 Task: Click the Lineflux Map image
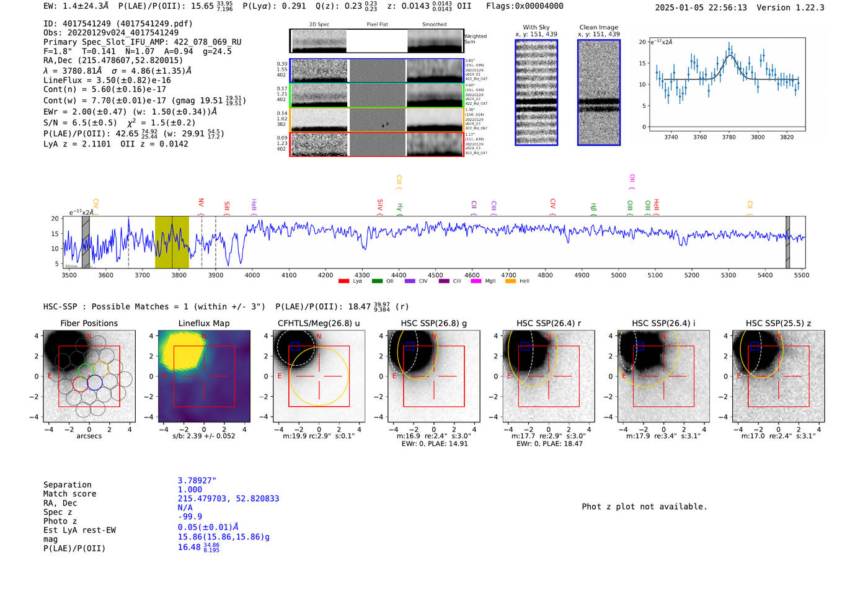pos(204,376)
